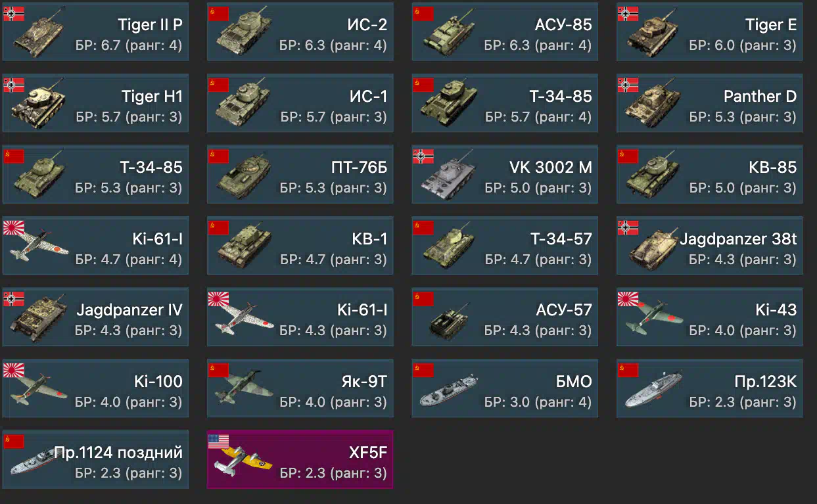
Task: Open the Jagdpanzer IV card
Action: point(95,317)
